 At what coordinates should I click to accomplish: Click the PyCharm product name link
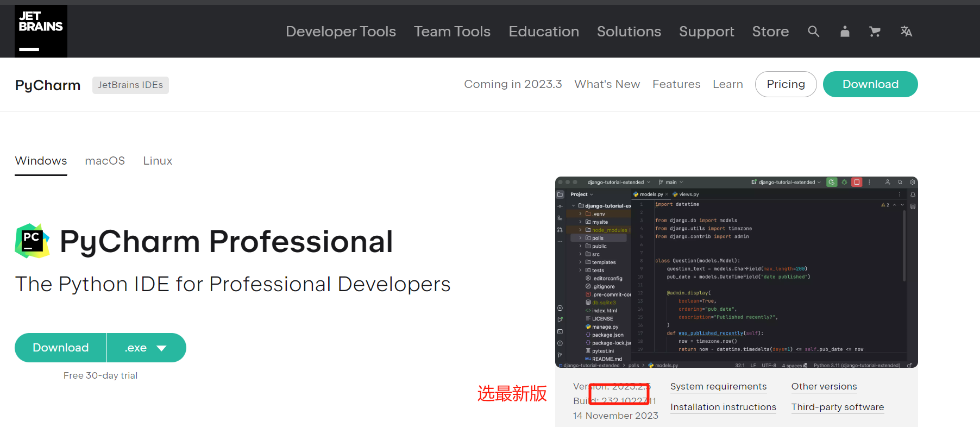coord(48,85)
